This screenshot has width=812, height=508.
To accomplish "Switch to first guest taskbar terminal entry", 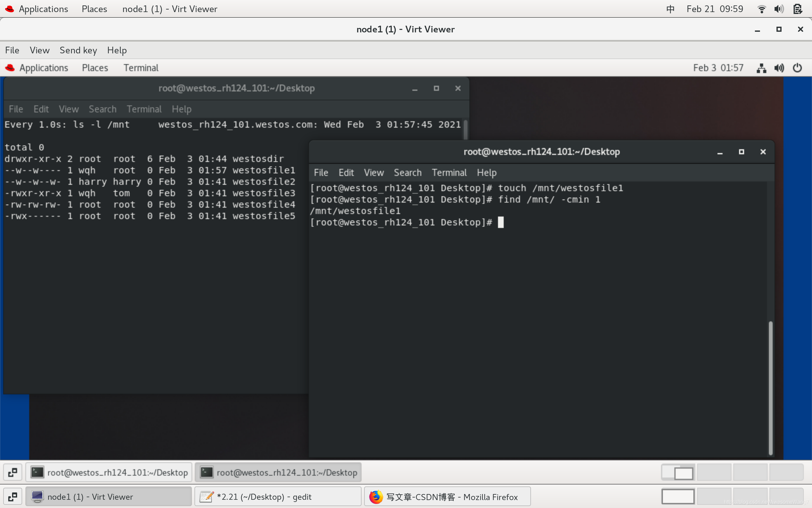I will (109, 472).
